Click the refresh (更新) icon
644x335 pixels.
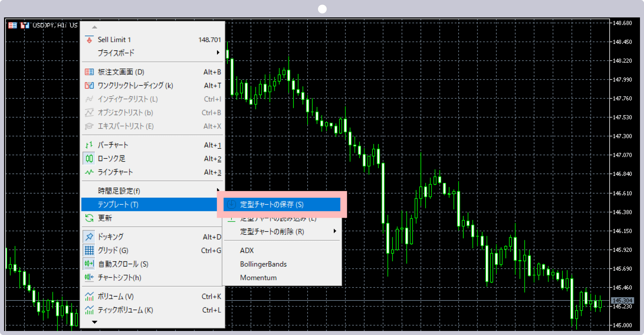tap(89, 218)
